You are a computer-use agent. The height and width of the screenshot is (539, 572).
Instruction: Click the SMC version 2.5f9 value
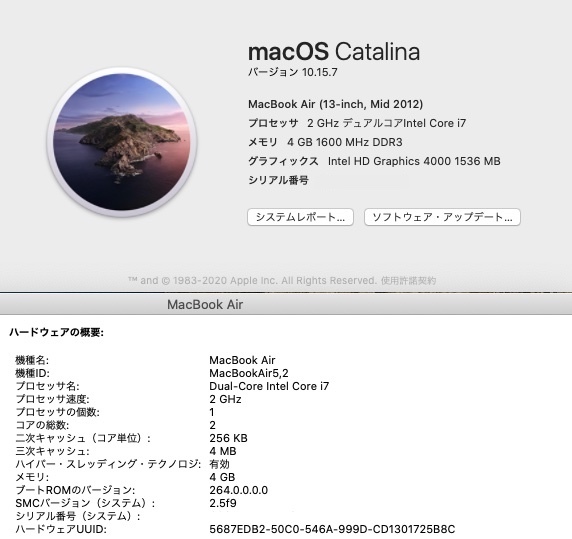click(x=223, y=503)
